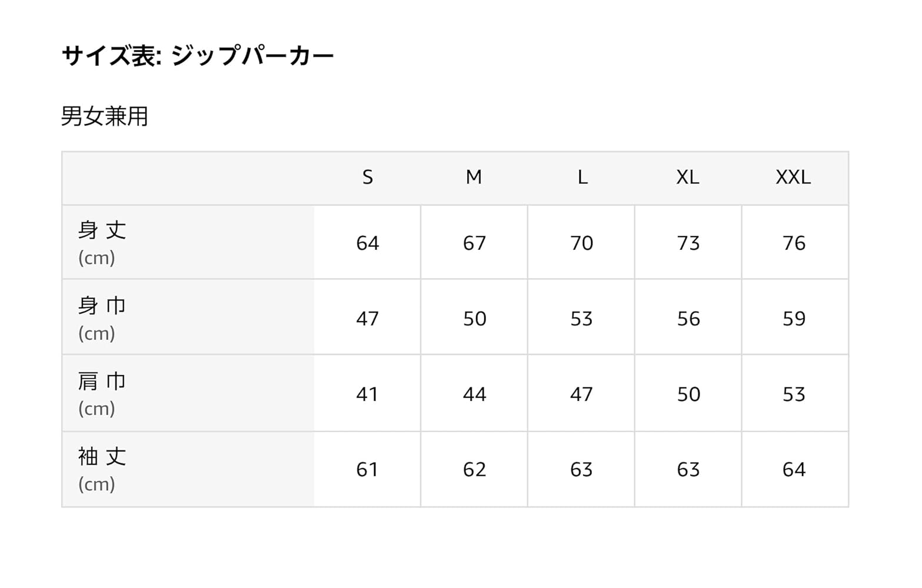This screenshot has height=588, width=922.
Task: Select the M size column header
Action: [474, 177]
